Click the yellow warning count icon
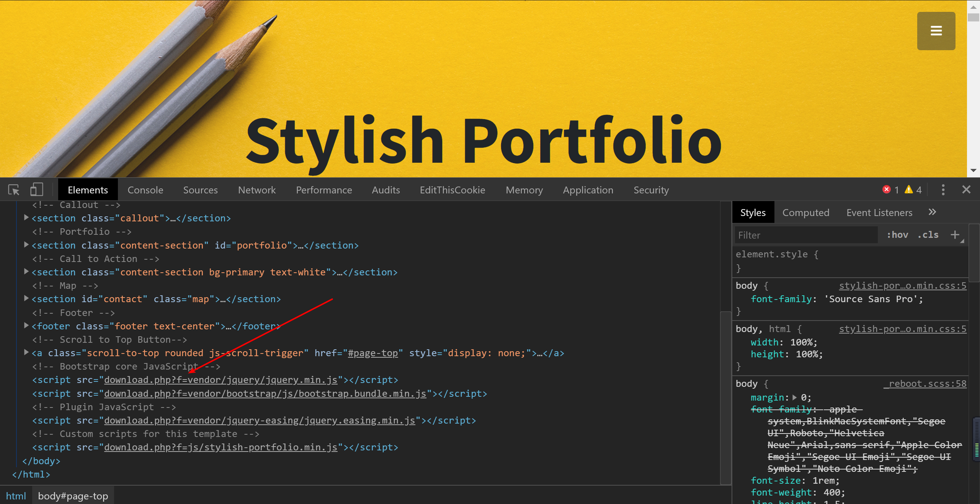This screenshot has height=504, width=980. pos(908,190)
